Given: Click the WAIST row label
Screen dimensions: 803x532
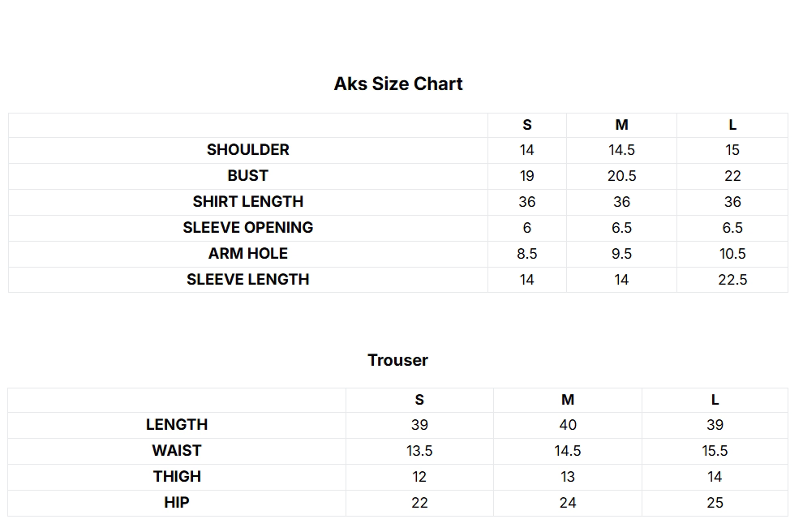Looking at the screenshot, I should click(177, 451).
